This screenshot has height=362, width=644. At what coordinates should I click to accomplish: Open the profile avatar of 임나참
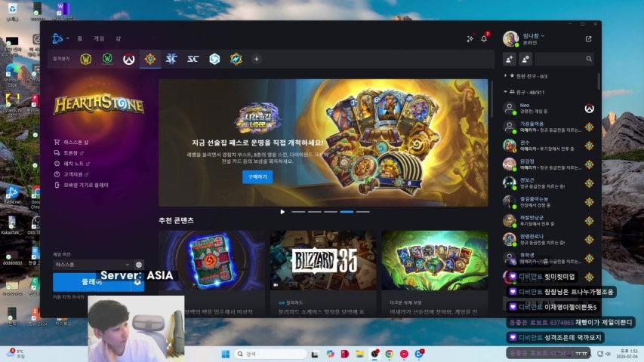coord(510,38)
